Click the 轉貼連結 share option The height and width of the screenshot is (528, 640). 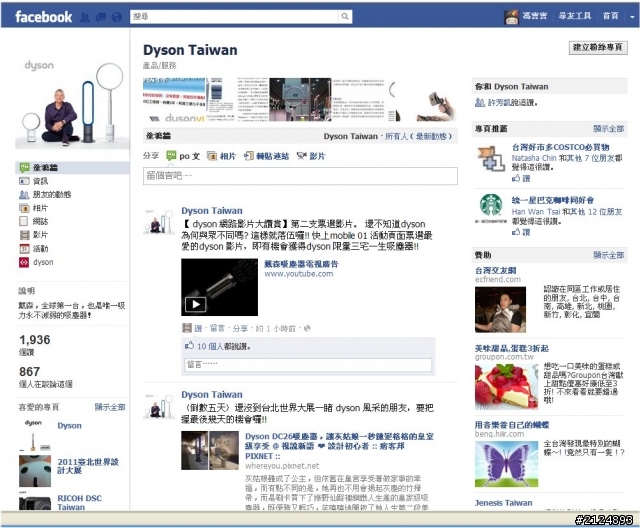(x=267, y=156)
